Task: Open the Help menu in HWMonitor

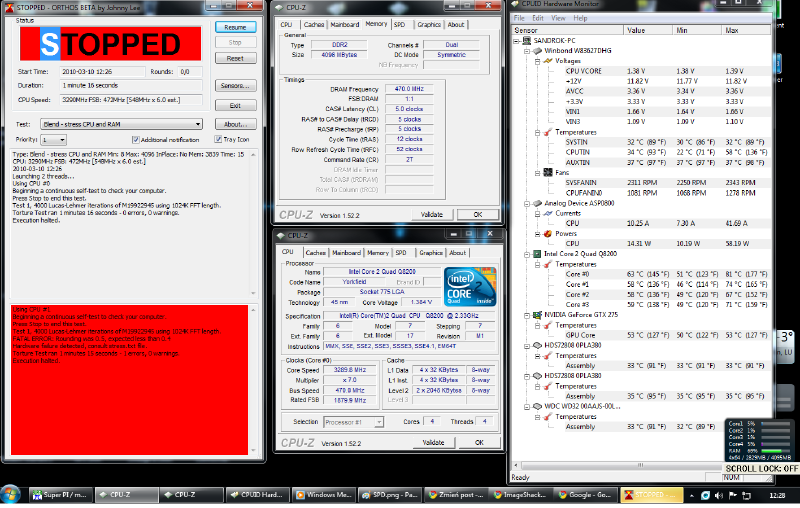Action: 580,18
